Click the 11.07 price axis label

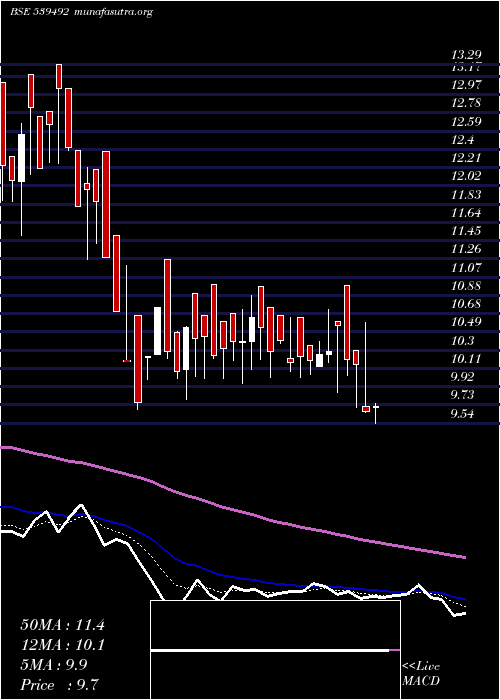[x=466, y=268]
